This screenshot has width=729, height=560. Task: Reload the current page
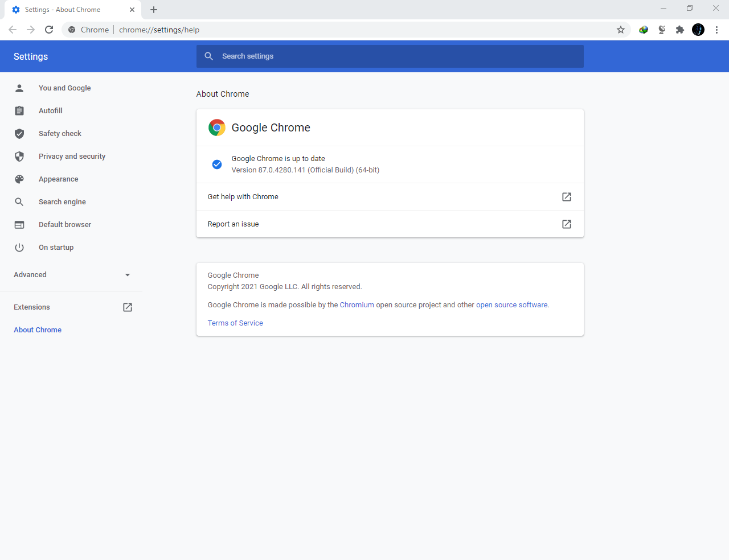[49, 30]
